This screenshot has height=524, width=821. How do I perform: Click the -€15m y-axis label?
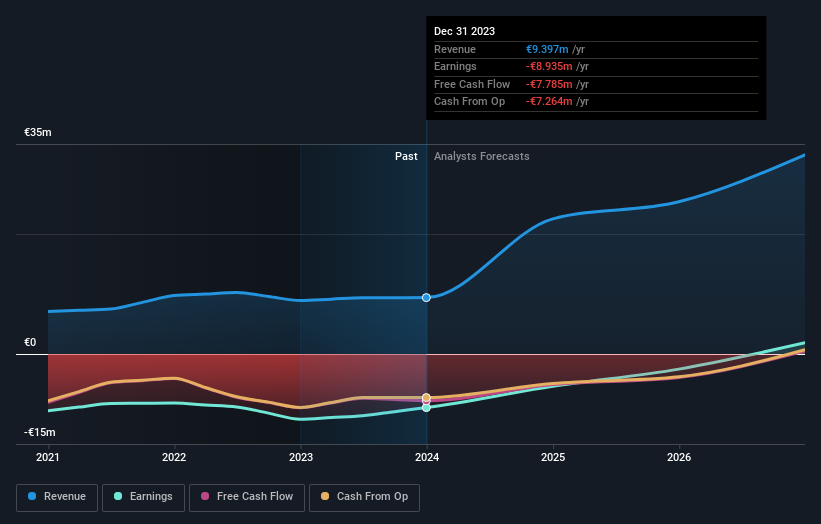coord(40,432)
